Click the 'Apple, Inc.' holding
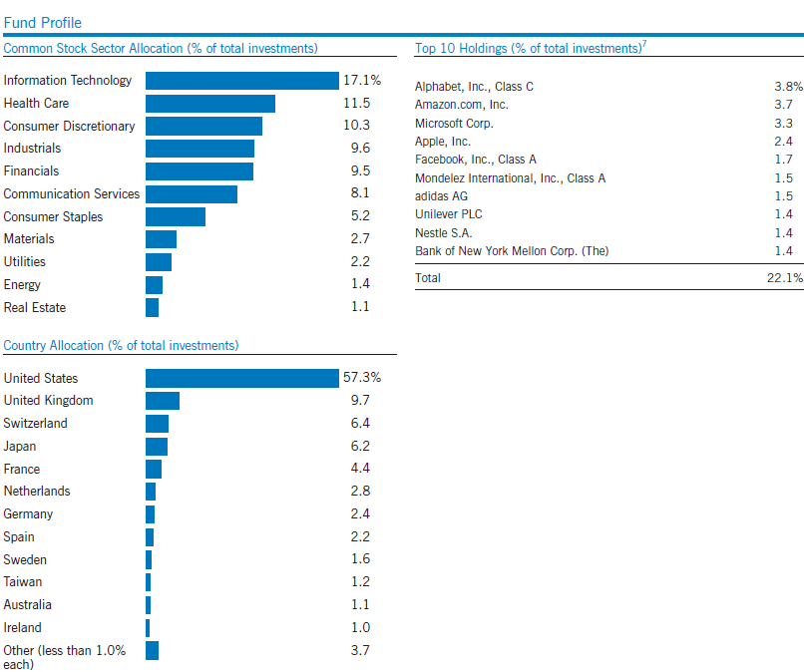 coord(443,142)
